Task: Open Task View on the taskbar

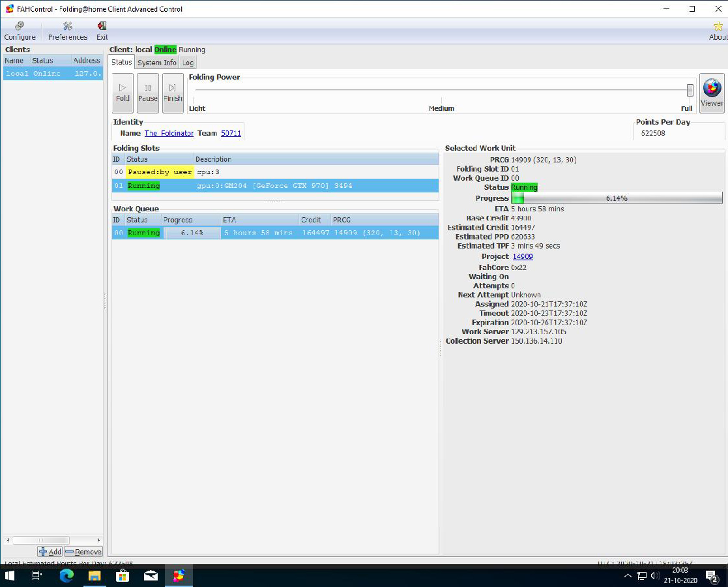Action: 36,576
